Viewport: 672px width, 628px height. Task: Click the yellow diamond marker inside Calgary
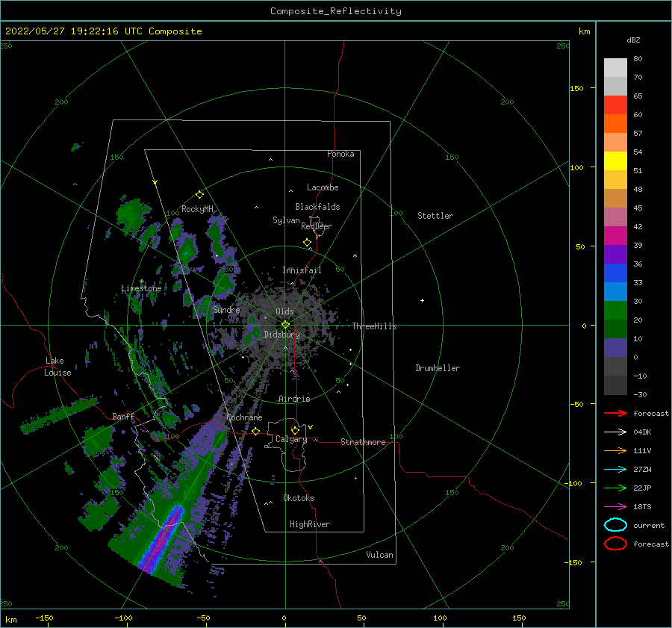pyautogui.click(x=295, y=430)
